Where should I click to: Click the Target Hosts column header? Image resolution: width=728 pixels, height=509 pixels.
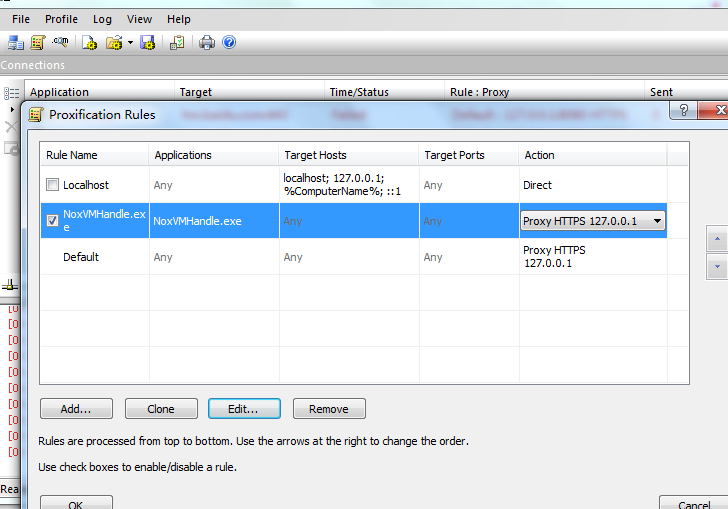349,155
